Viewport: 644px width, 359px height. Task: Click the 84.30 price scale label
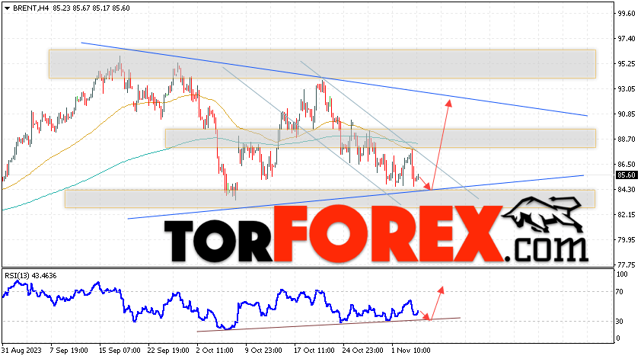(626, 189)
